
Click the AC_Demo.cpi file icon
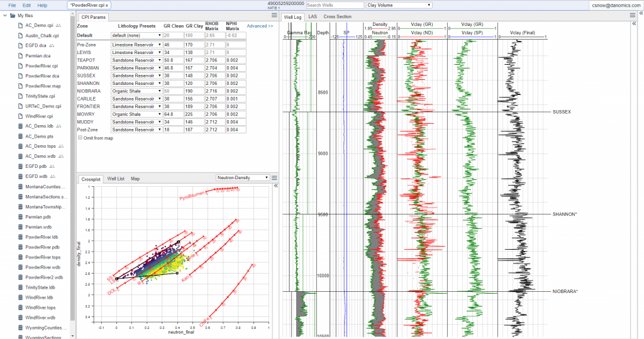click(21, 26)
